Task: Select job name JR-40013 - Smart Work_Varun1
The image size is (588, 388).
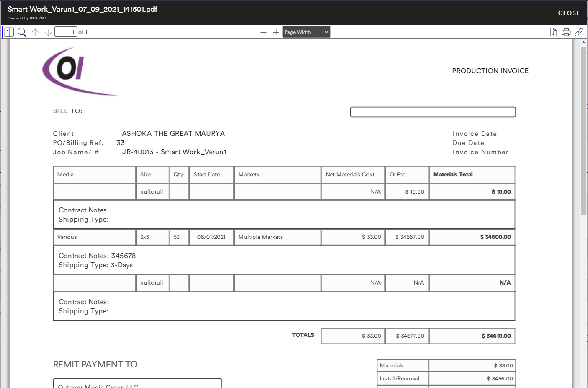Action: pyautogui.click(x=174, y=152)
